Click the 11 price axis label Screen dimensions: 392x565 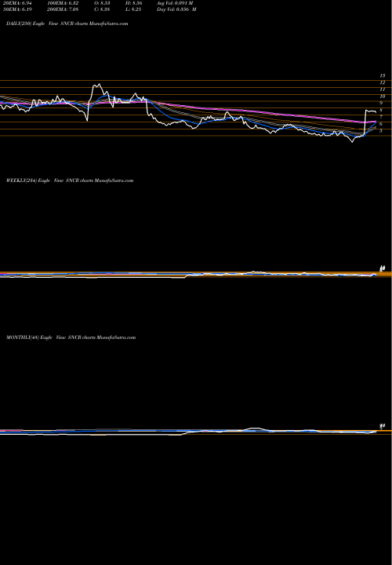click(x=383, y=89)
